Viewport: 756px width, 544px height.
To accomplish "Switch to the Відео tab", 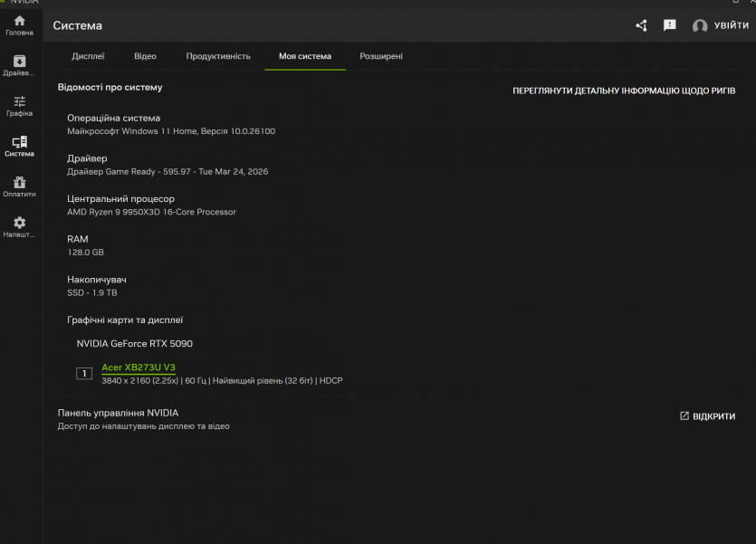I will pos(145,56).
